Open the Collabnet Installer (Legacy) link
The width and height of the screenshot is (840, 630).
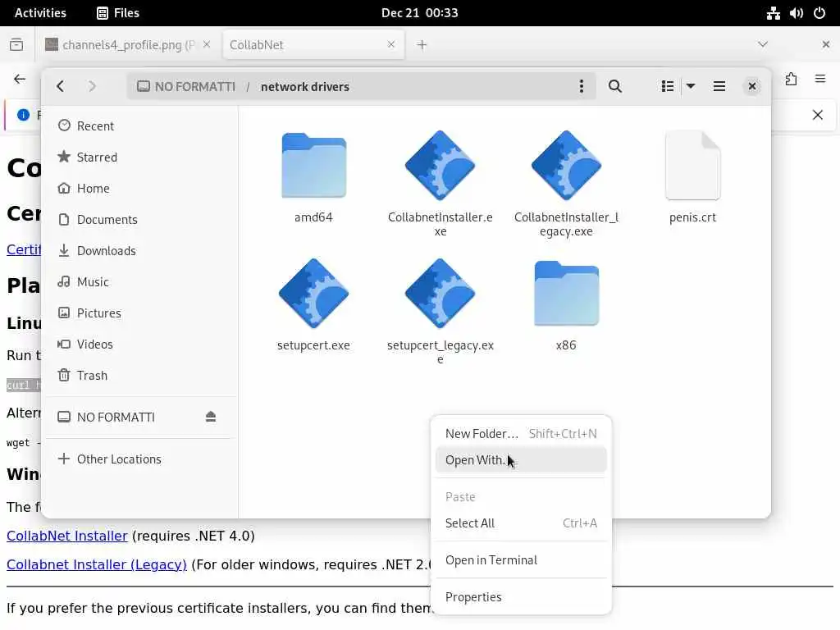97,564
